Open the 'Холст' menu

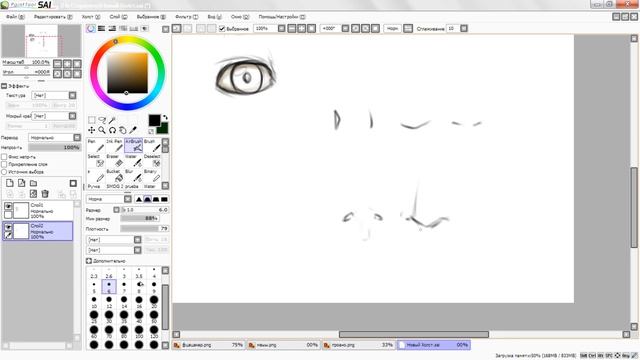[91, 17]
